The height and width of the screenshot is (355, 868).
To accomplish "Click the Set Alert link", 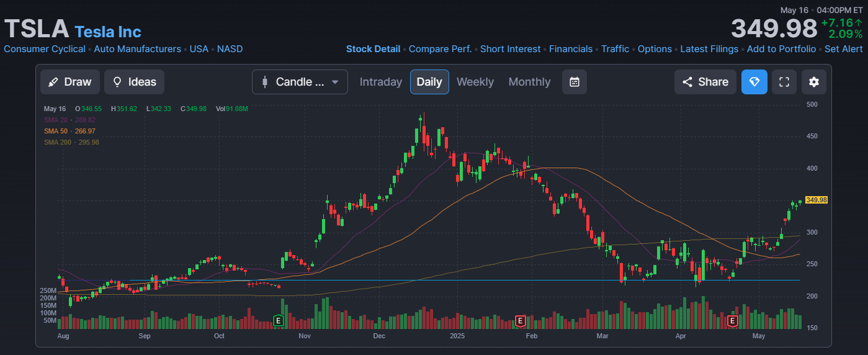I will (844, 49).
